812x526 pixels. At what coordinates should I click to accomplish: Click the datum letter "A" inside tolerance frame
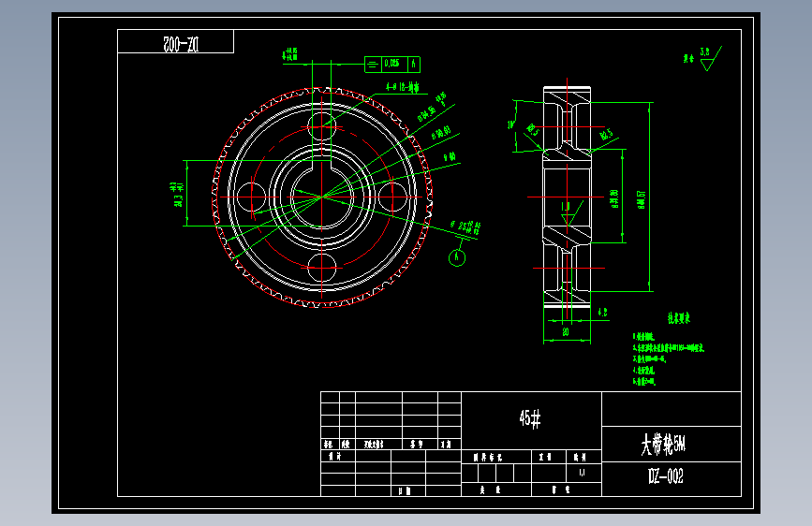[x=414, y=65]
